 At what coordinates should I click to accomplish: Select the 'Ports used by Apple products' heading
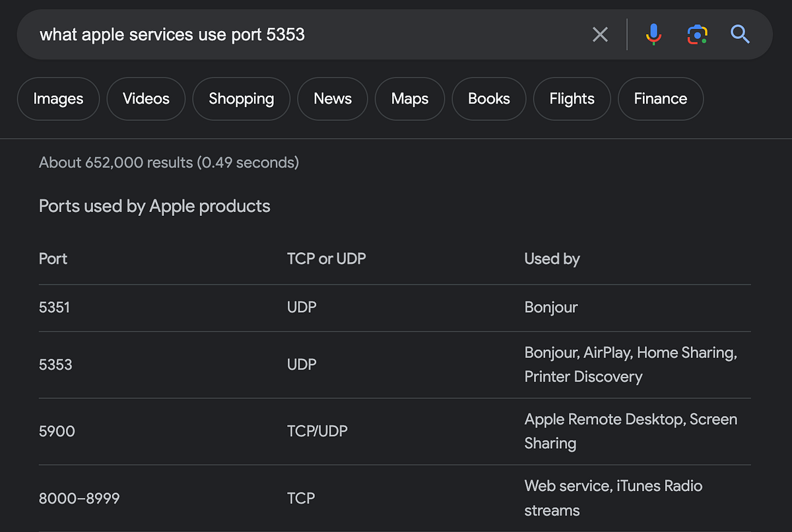(154, 206)
